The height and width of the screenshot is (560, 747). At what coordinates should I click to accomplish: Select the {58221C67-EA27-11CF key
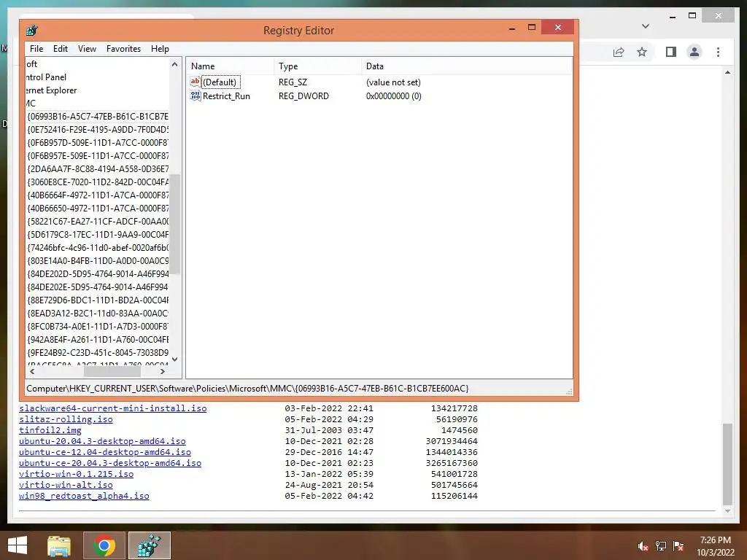[98, 222]
